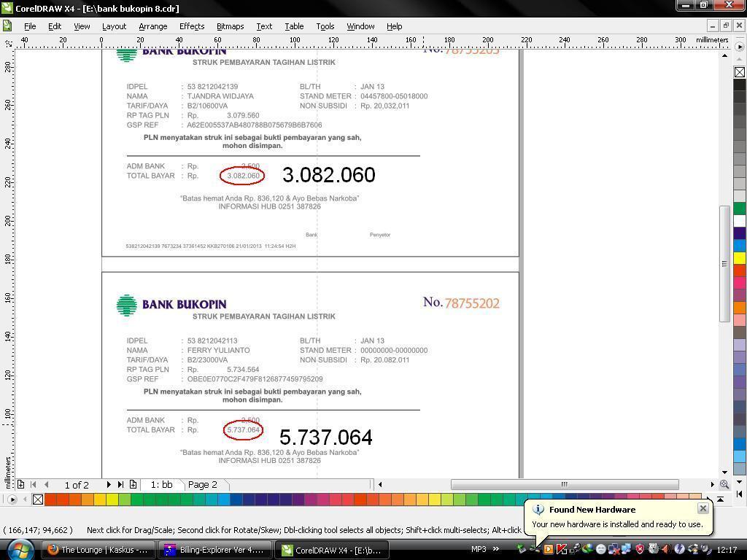This screenshot has width=747, height=560.
Task: Select the '1: bb' page tab
Action: [x=161, y=485]
